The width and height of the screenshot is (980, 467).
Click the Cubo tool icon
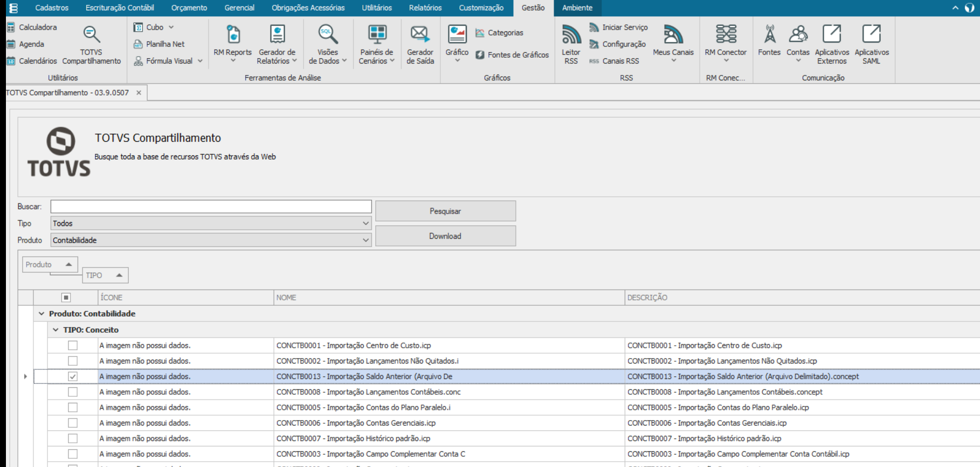(x=139, y=27)
